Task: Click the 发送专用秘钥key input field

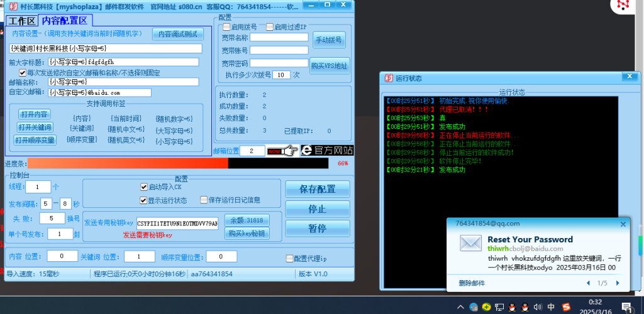Action: tap(177, 224)
